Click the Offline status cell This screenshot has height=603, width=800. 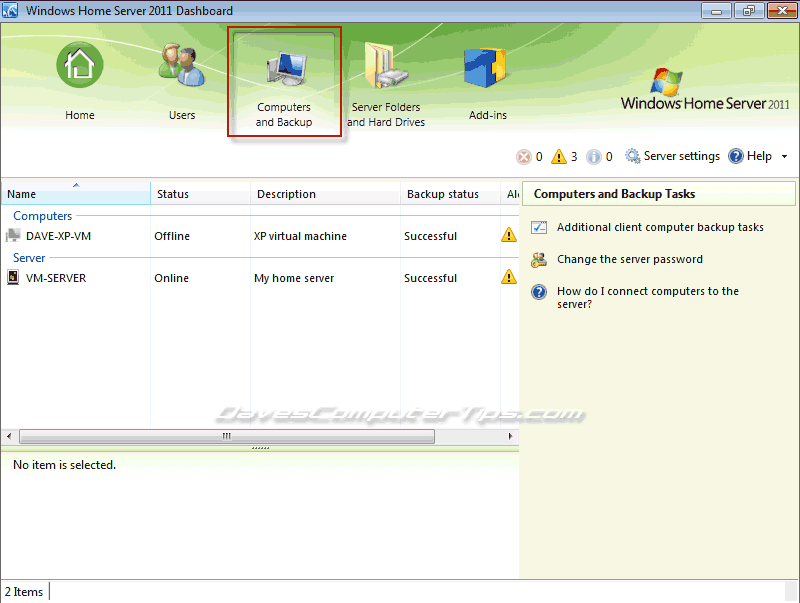[172, 236]
